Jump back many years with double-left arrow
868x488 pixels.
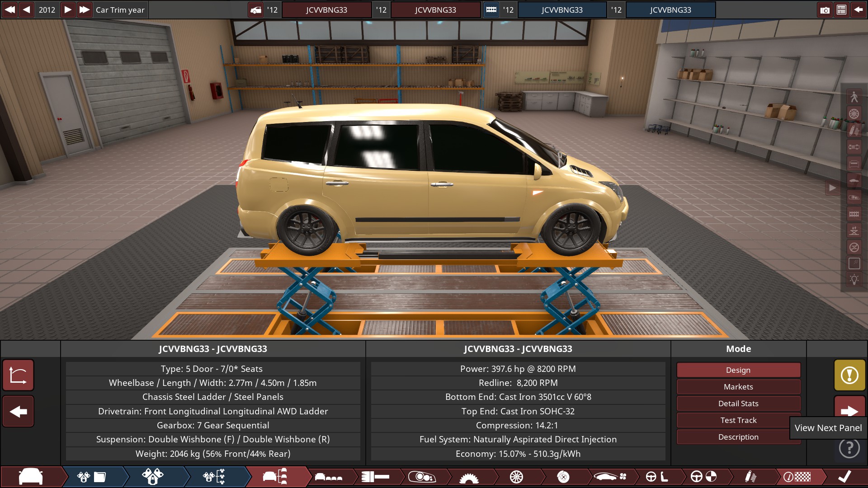[x=9, y=9]
